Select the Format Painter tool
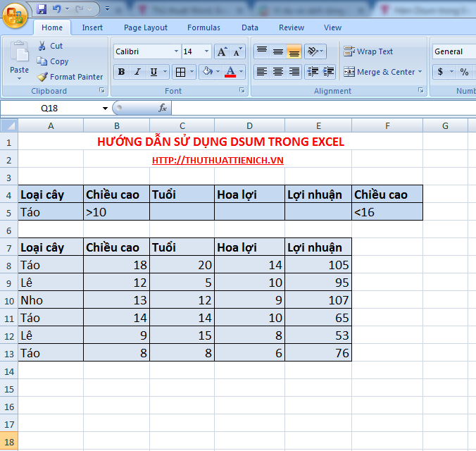The image size is (476, 451). [70, 77]
